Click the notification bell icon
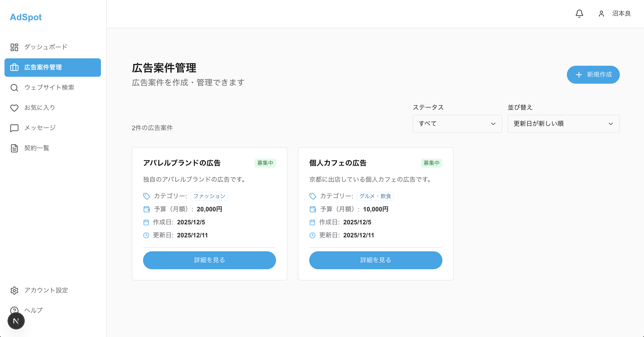The width and height of the screenshot is (644, 337). click(x=579, y=14)
